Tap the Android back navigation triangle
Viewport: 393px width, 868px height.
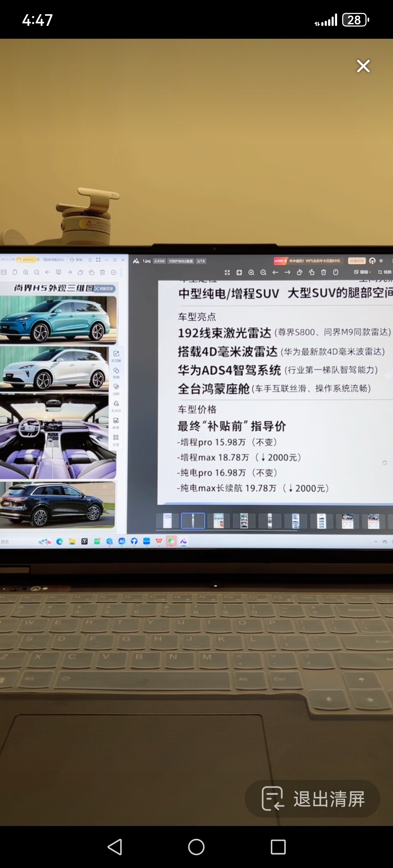click(115, 847)
